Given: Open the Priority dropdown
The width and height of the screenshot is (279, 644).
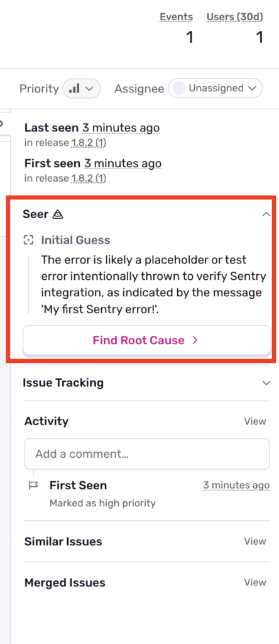Looking at the screenshot, I should 82,88.
